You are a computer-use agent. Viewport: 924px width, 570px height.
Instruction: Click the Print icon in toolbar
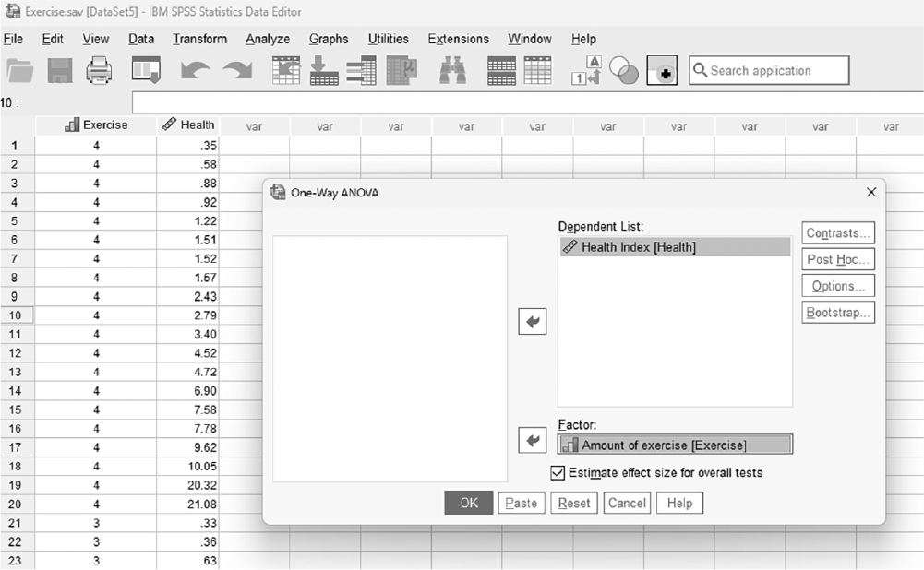point(99,71)
